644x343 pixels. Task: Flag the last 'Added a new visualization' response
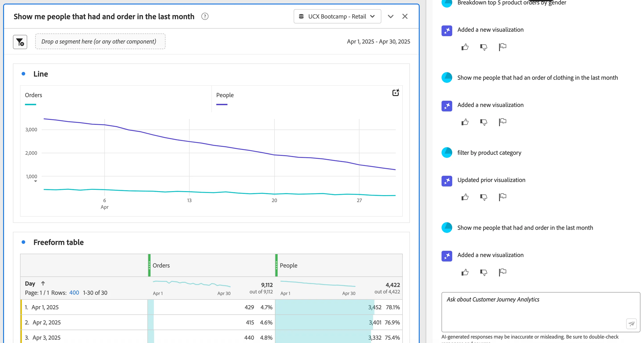tap(502, 272)
